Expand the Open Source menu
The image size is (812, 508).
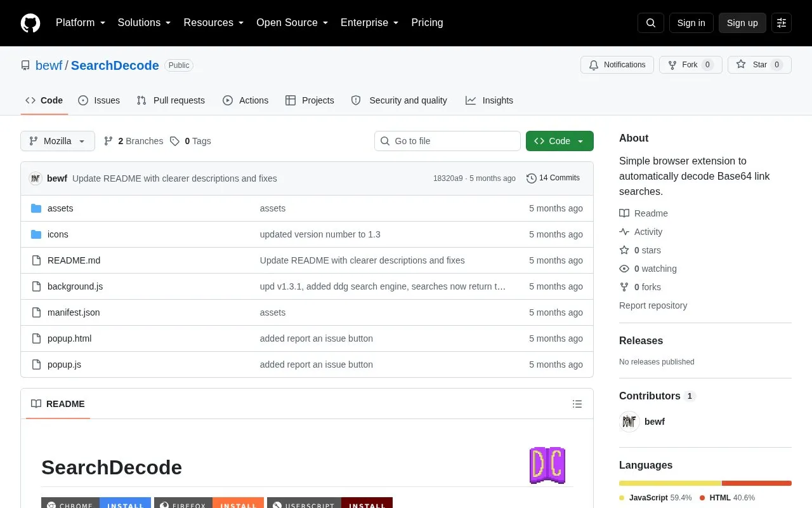pos(292,23)
